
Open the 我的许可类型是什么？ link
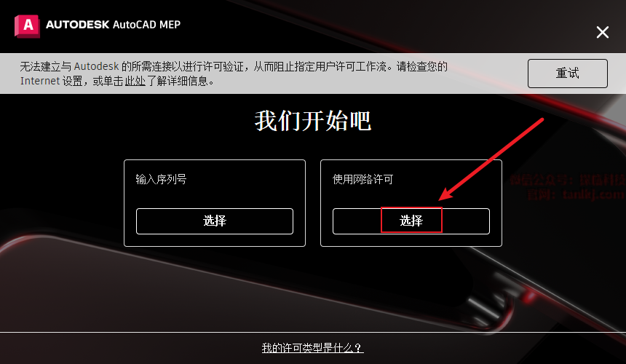pyautogui.click(x=312, y=348)
